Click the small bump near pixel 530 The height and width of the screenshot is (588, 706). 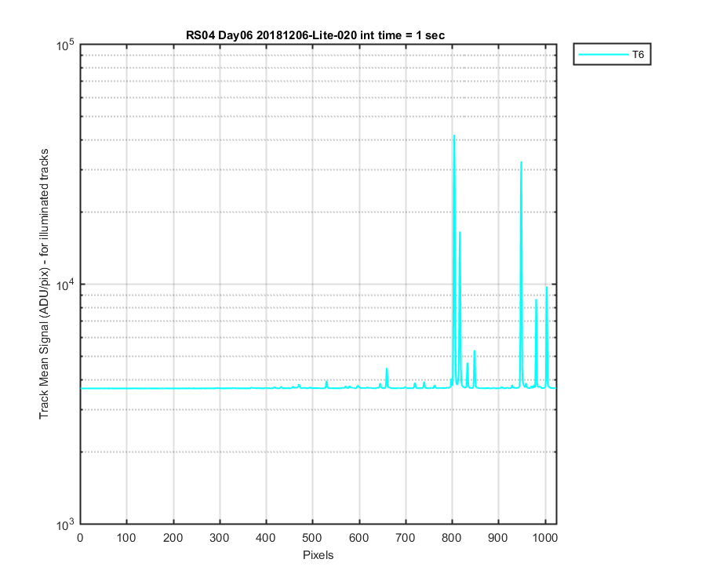[326, 382]
